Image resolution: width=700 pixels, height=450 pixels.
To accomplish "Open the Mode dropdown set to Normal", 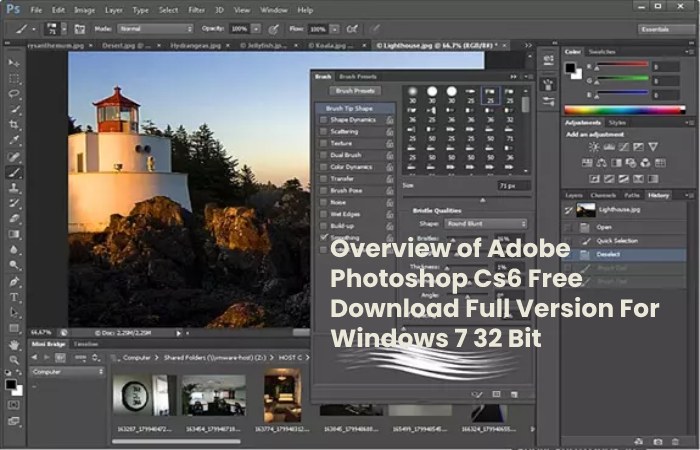I will tap(155, 29).
